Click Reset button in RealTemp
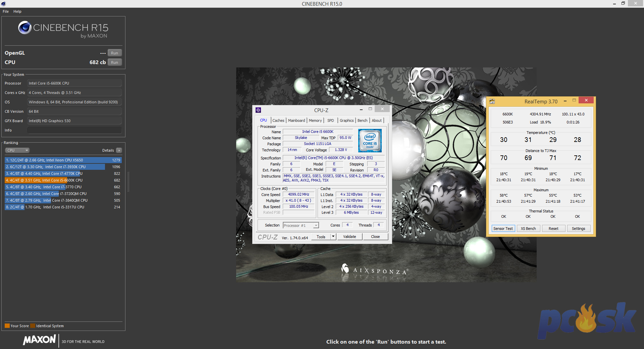Image resolution: width=644 pixels, height=349 pixels. tap(553, 229)
